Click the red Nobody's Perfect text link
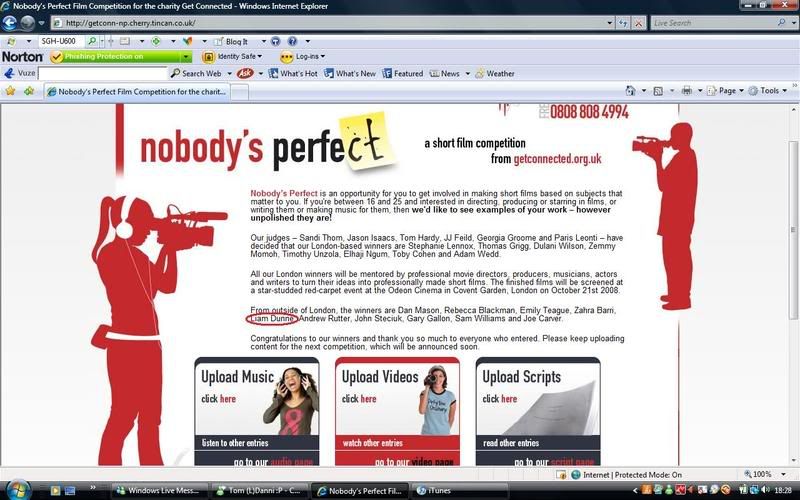This screenshot has height=500, width=800. click(284, 193)
